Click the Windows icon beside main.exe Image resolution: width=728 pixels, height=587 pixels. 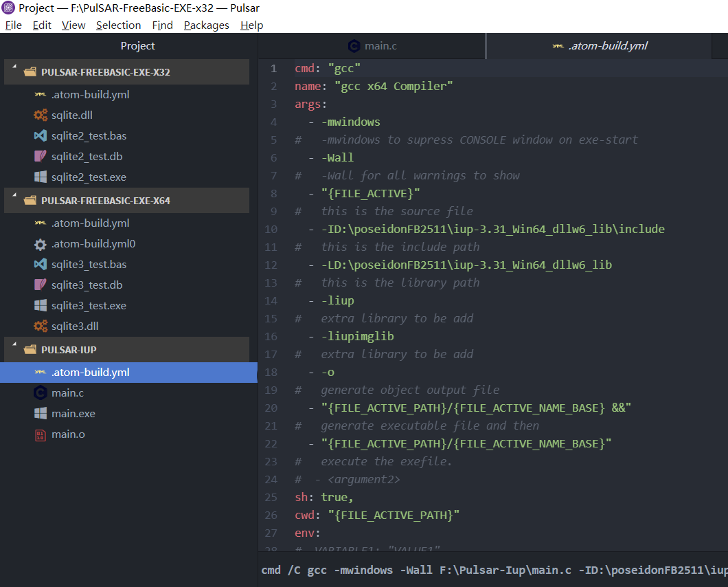point(41,413)
